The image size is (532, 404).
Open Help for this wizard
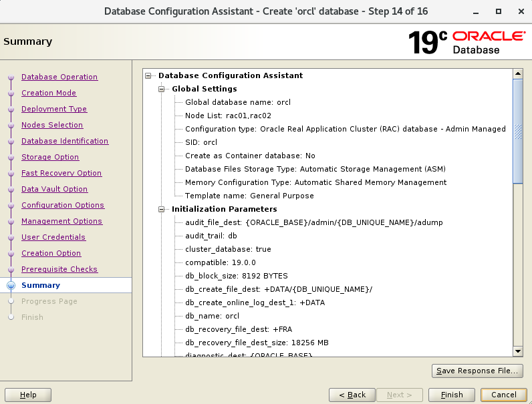(29, 395)
